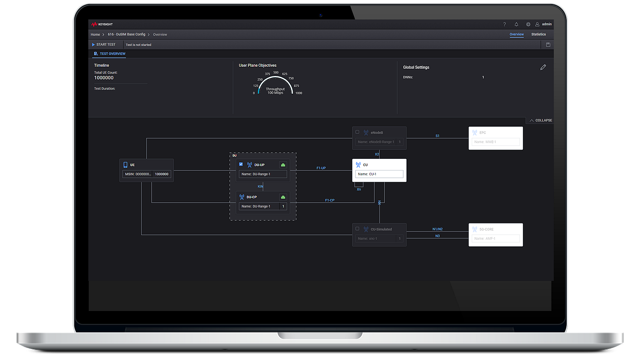Click the DU-CP antenna icon
The image size is (644, 361).
[242, 197]
